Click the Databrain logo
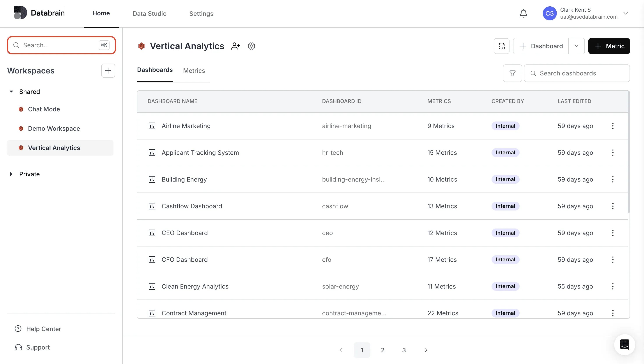Screen dimensions: 644x364 [x=39, y=13]
